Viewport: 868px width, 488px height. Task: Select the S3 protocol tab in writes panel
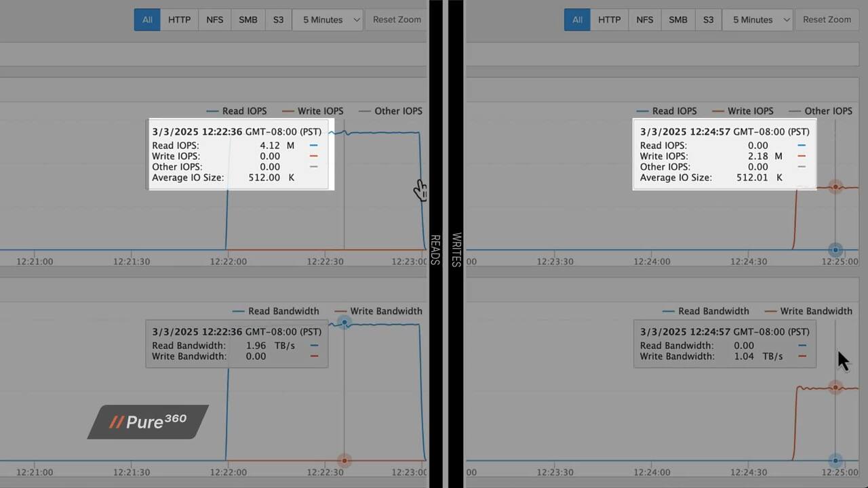(708, 20)
